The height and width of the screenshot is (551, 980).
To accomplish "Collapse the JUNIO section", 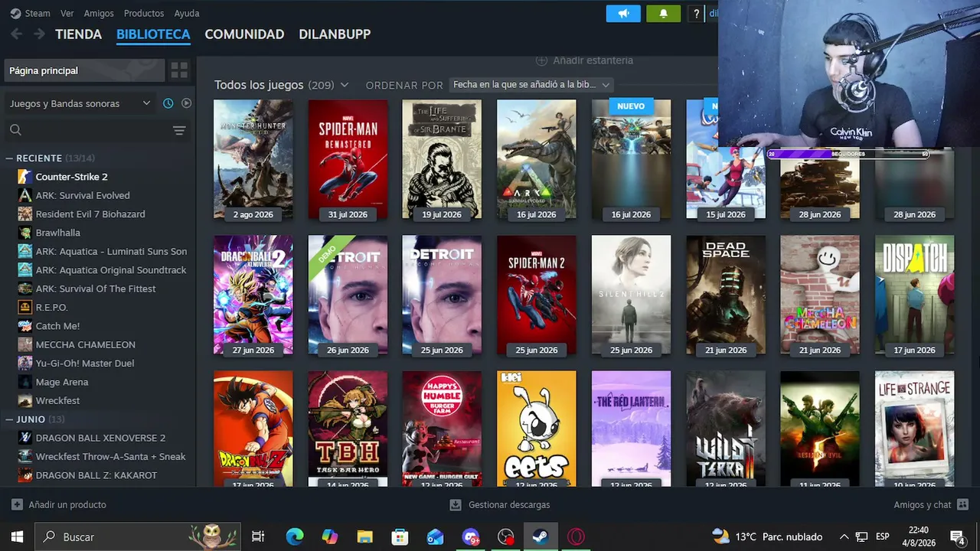I will tap(10, 419).
